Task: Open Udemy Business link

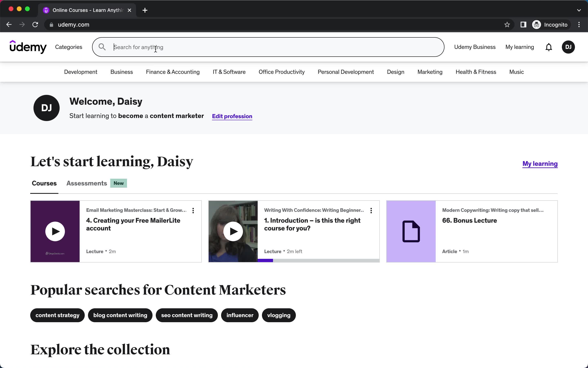Action: 475,47
